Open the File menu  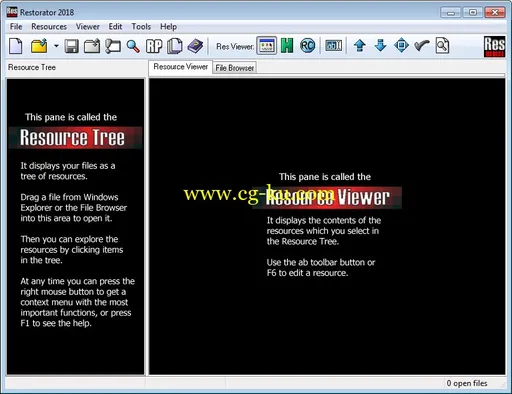pyautogui.click(x=16, y=27)
